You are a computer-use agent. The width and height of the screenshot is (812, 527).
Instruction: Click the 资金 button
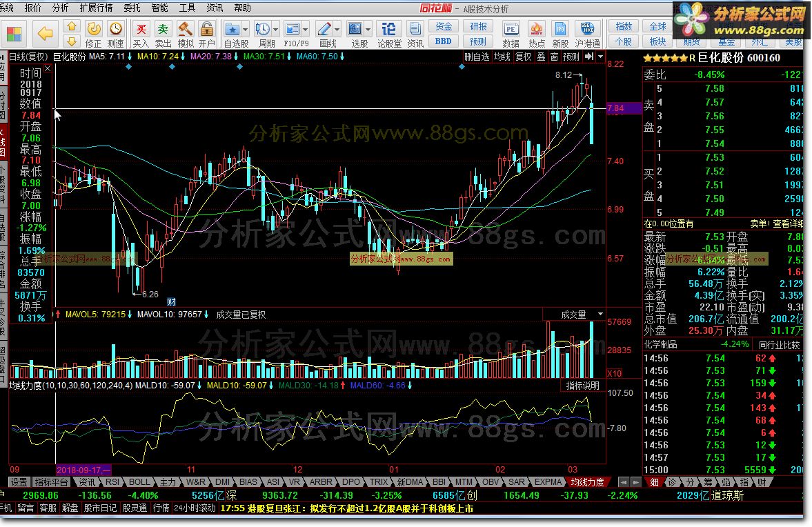point(444,26)
